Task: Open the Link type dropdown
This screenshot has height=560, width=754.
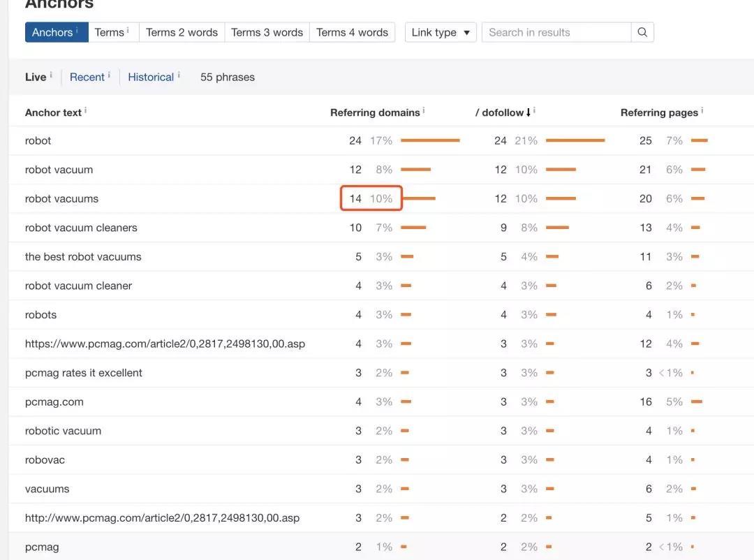Action: [x=441, y=32]
